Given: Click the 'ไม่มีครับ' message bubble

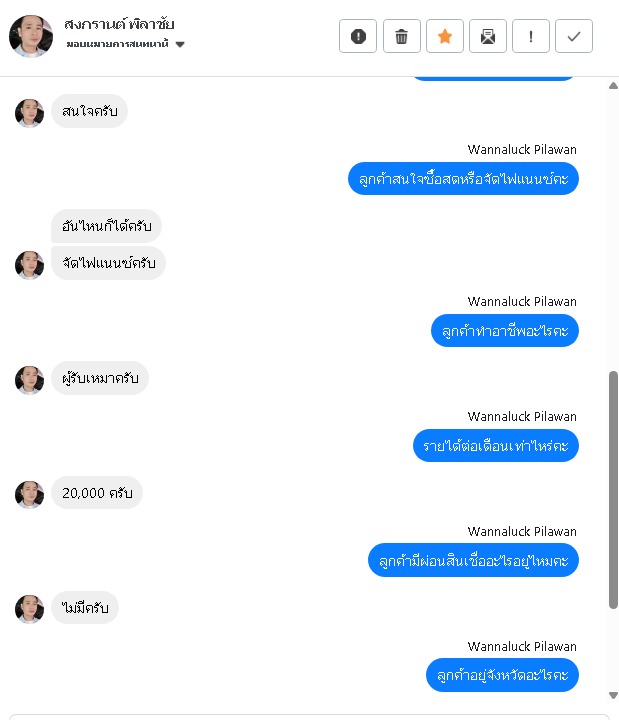Looking at the screenshot, I should coord(85,608).
